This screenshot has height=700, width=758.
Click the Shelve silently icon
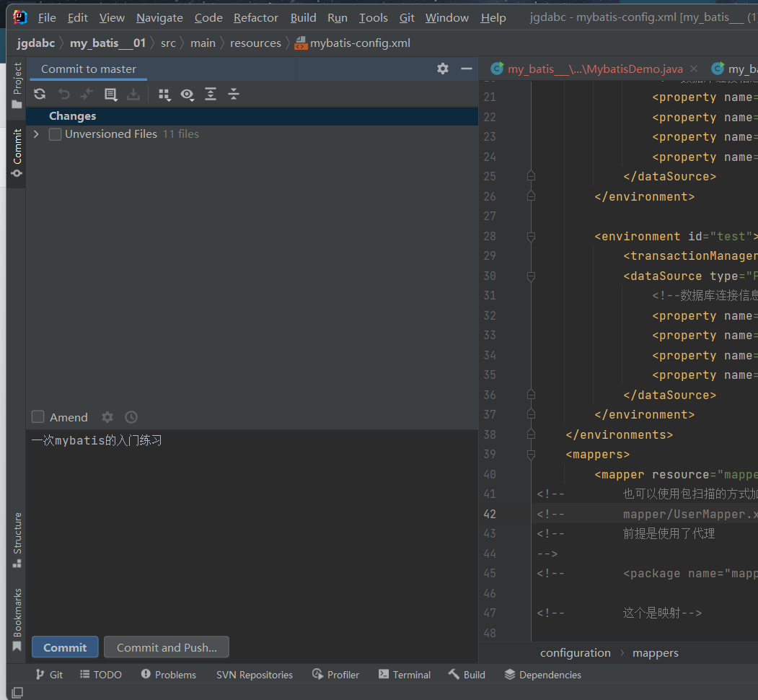[133, 95]
